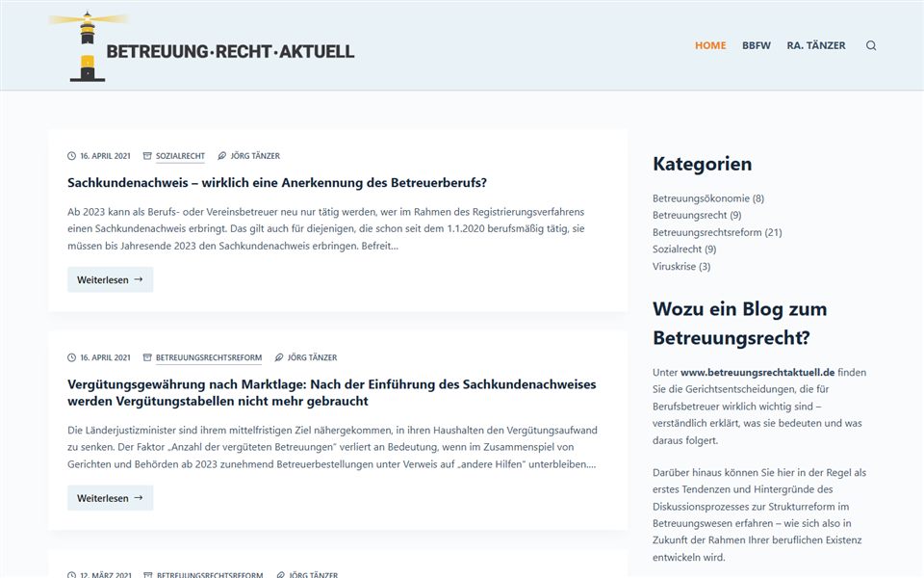Click BETREUUNG·RECHT·AKTUELL site title

[230, 51]
